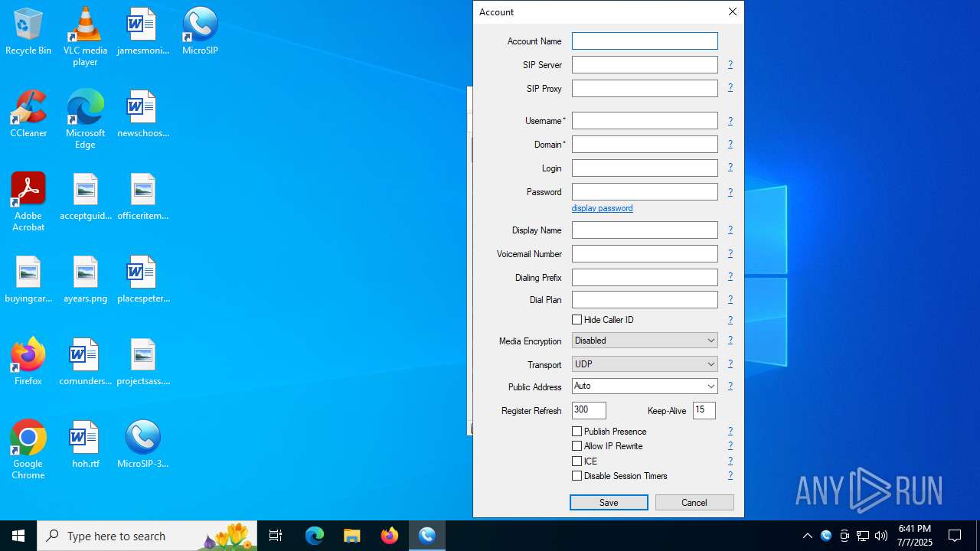Select the MicroSIP-3... installer icon
The image size is (980, 551).
pyautogui.click(x=142, y=445)
